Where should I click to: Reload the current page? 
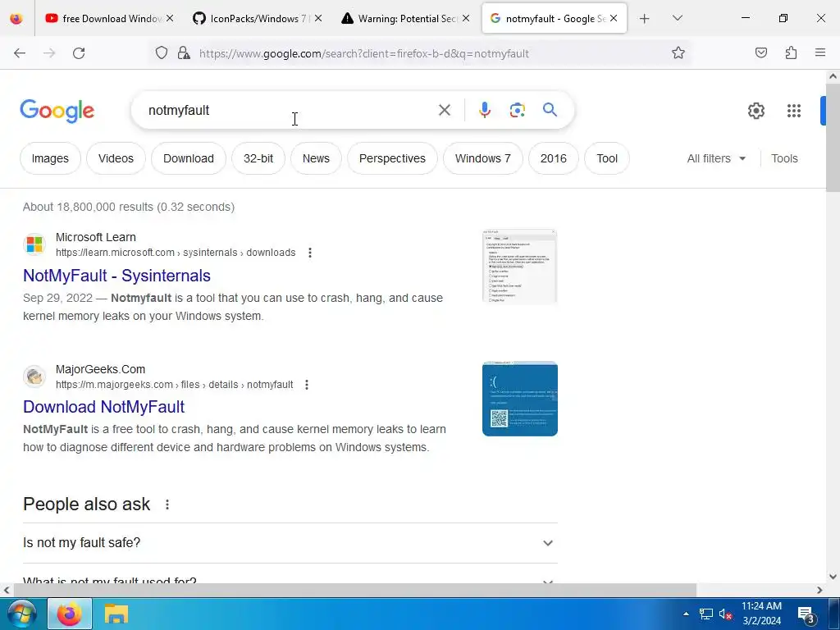point(79,53)
